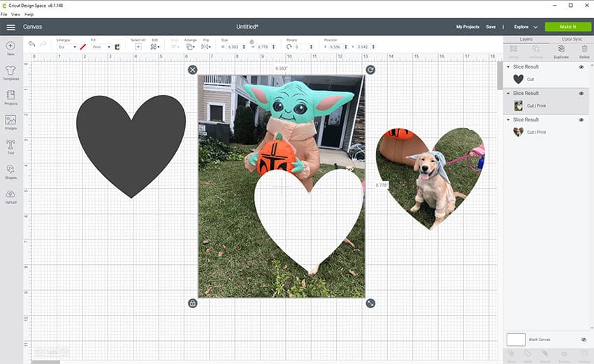Click the Ungroup icon in Layers panel

point(536,49)
